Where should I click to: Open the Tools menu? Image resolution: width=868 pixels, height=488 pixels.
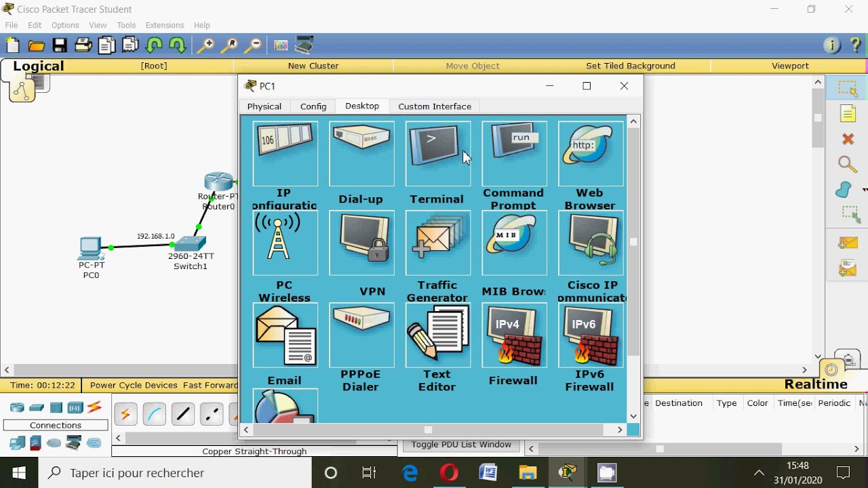pyautogui.click(x=126, y=25)
